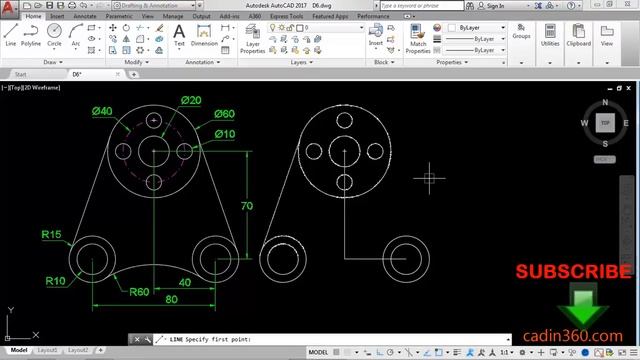Toggle Polar tracking in status bar
This screenshot has width=640, height=360.
pos(390,352)
